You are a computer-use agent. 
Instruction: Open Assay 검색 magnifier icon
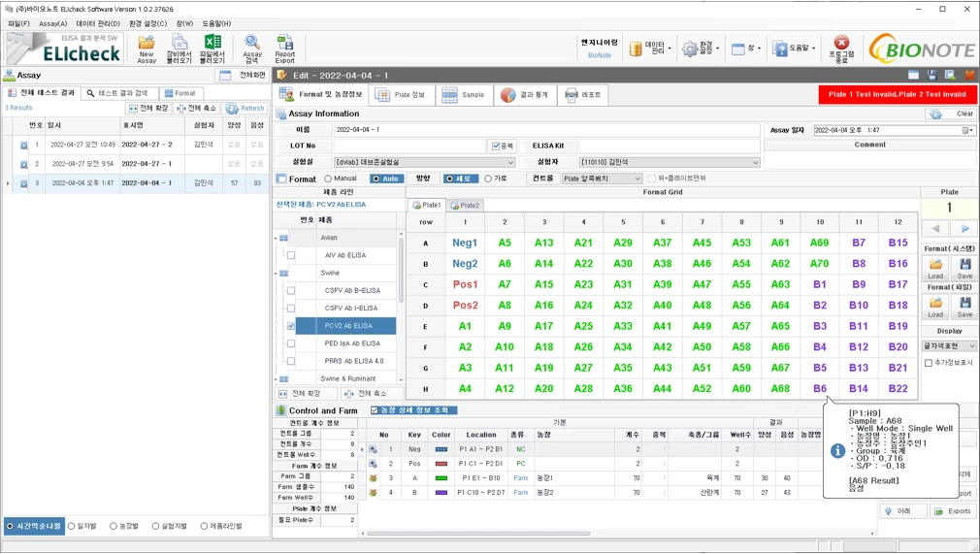point(252,49)
